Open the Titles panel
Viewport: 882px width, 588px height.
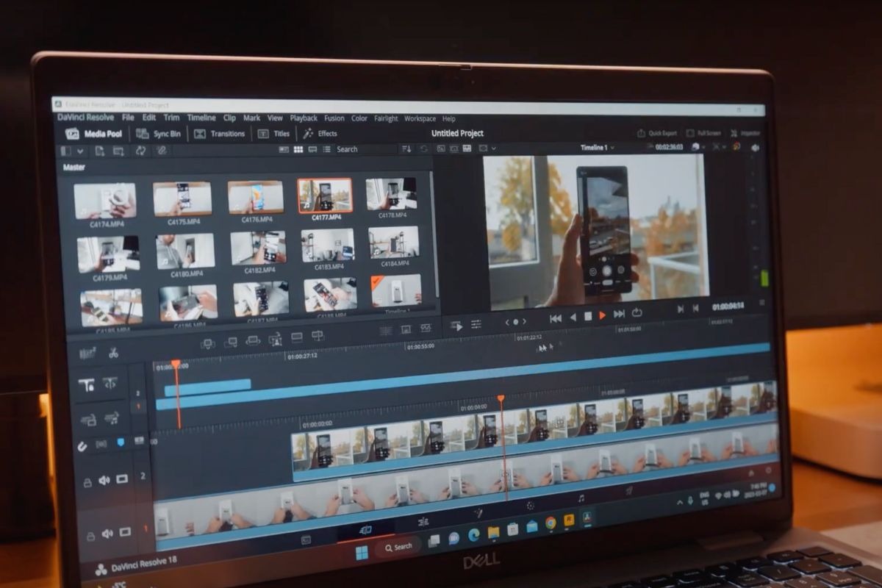coord(273,134)
